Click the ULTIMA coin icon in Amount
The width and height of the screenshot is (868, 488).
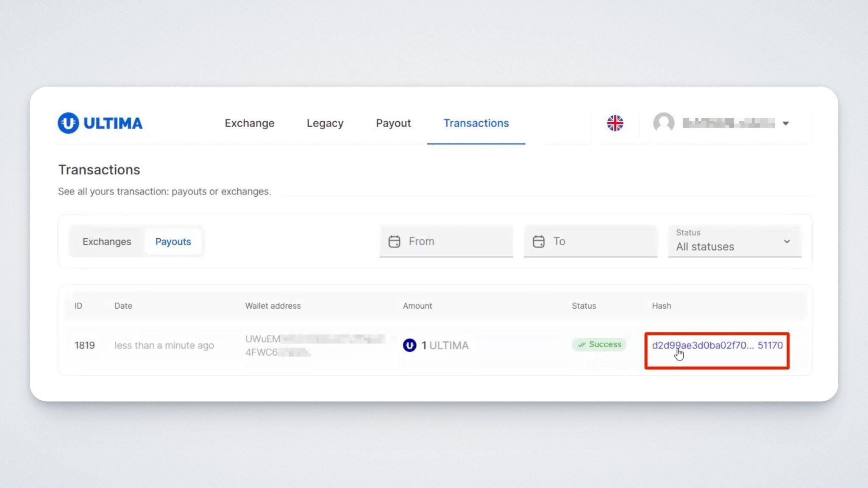pos(409,345)
